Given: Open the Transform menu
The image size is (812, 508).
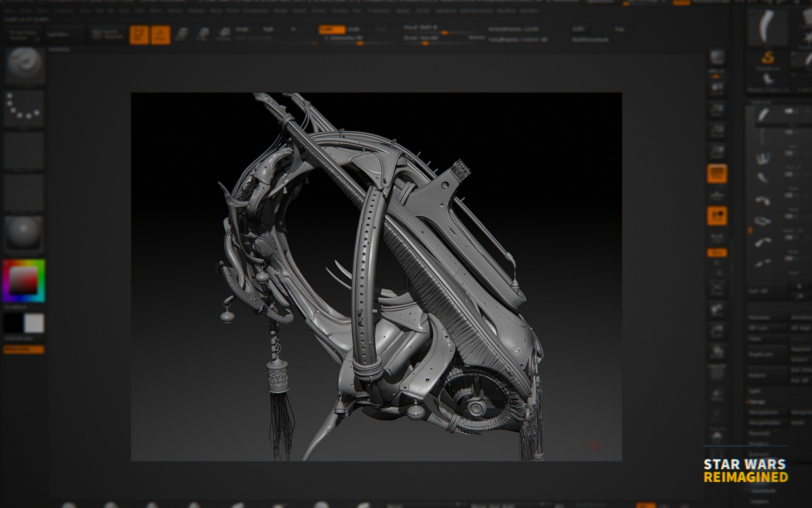Looking at the screenshot, I should 378,11.
